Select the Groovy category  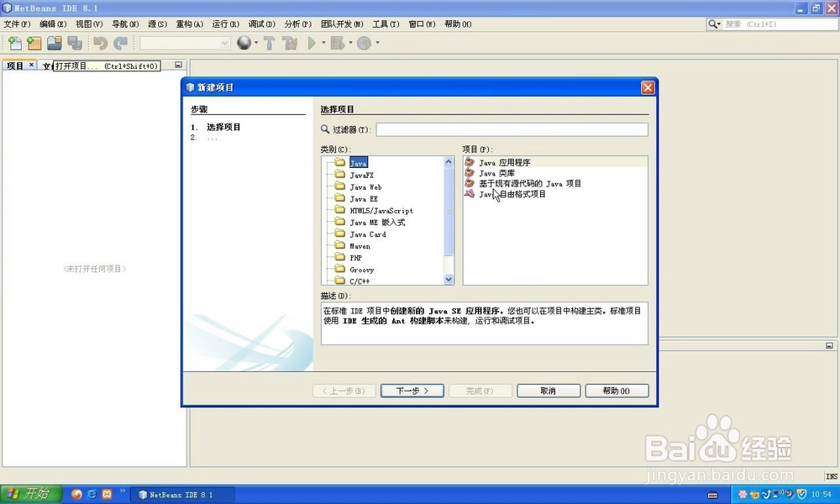click(x=361, y=270)
